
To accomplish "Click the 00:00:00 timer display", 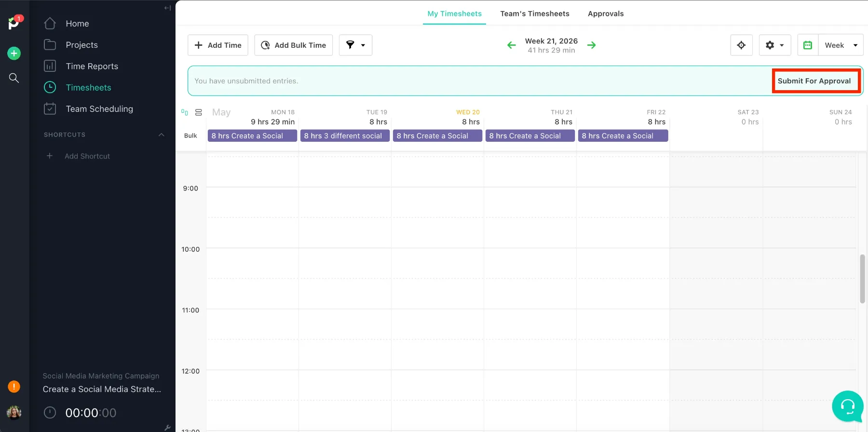I will [91, 413].
